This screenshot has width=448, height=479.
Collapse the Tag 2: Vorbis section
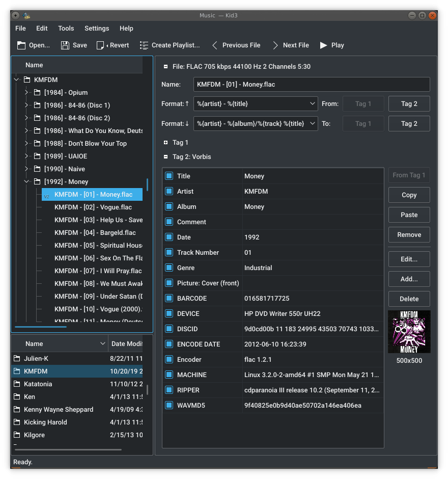coord(166,157)
